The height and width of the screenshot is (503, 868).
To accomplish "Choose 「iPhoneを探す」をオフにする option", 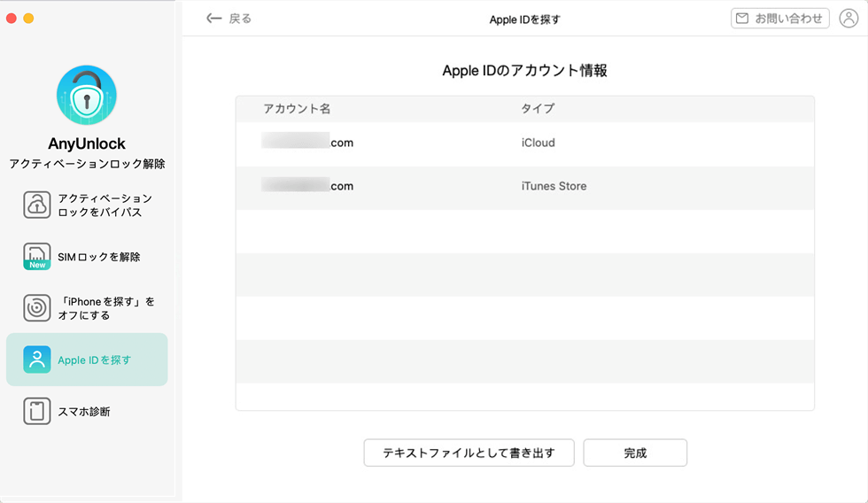I will point(87,307).
